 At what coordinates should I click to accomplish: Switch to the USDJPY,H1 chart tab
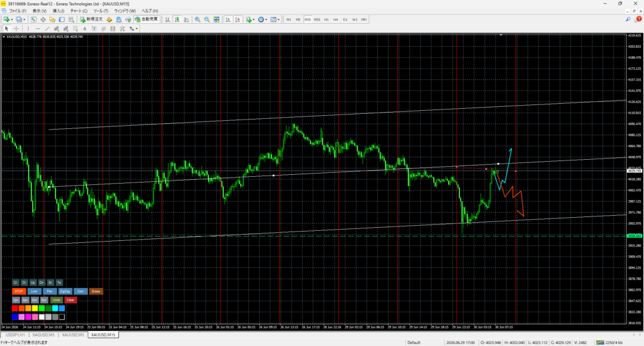pos(15,335)
